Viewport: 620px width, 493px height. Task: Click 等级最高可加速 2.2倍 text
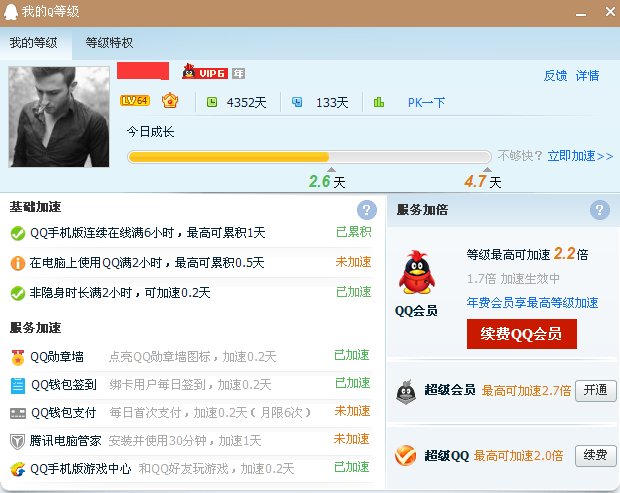pos(527,254)
